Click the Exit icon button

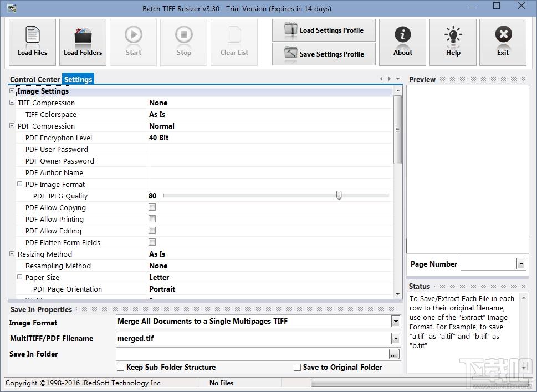click(x=503, y=42)
